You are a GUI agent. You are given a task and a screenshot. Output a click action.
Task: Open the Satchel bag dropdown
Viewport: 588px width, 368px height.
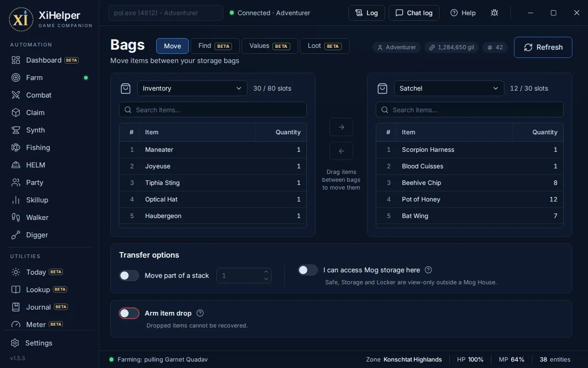point(449,88)
